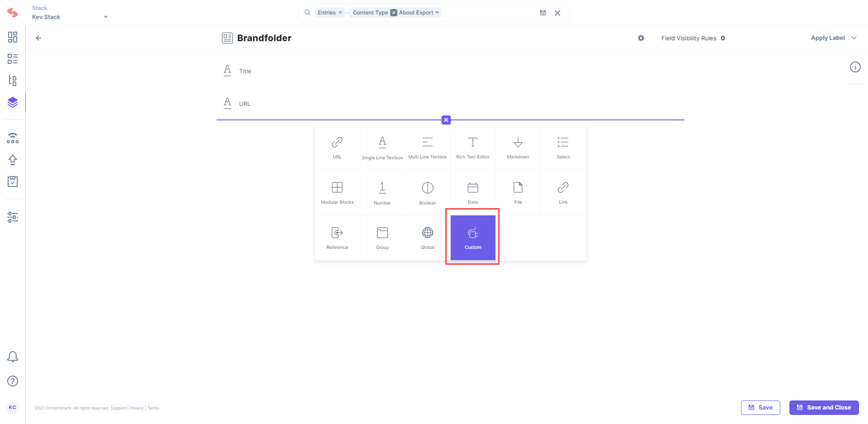Open content type settings gear
This screenshot has height=424, width=868.
tap(641, 38)
